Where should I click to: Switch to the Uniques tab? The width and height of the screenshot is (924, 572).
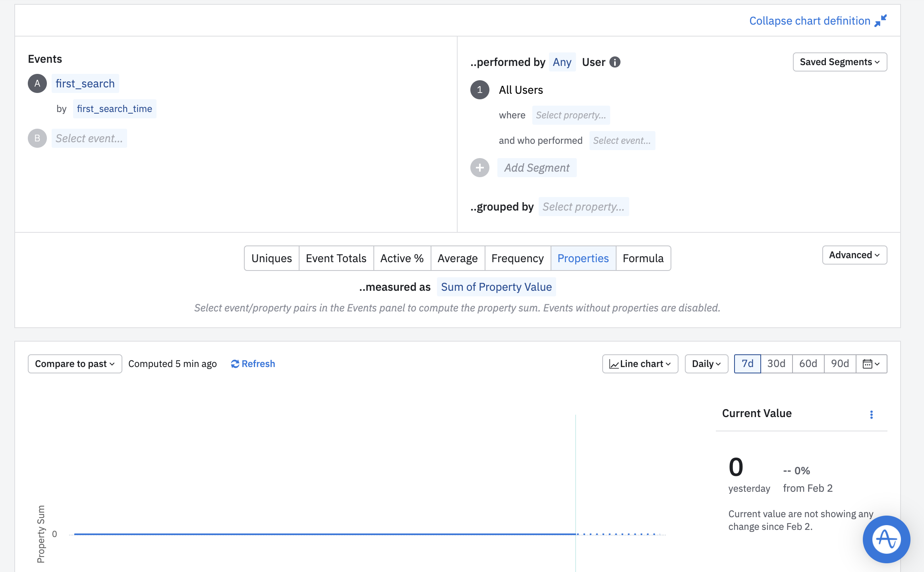pyautogui.click(x=271, y=258)
